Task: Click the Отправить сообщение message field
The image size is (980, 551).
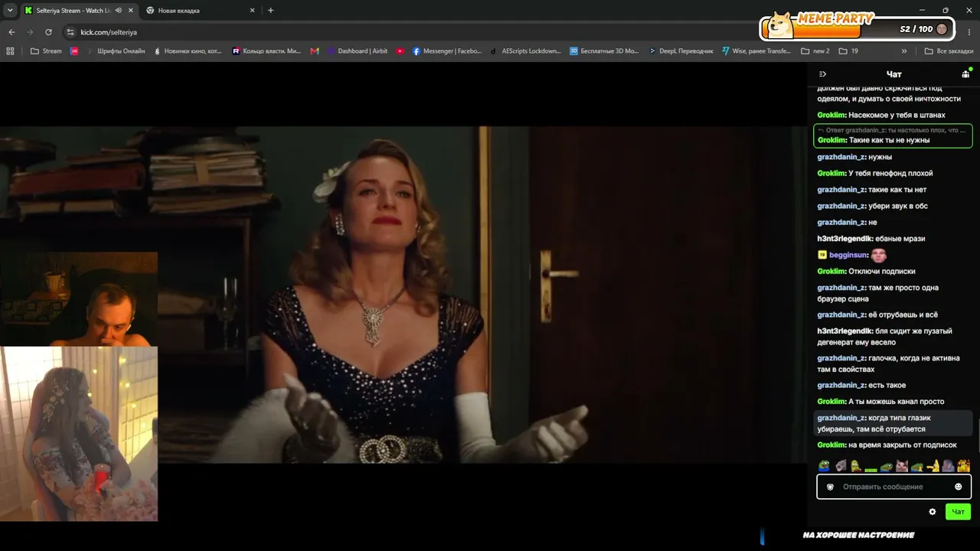Action: [x=893, y=487]
